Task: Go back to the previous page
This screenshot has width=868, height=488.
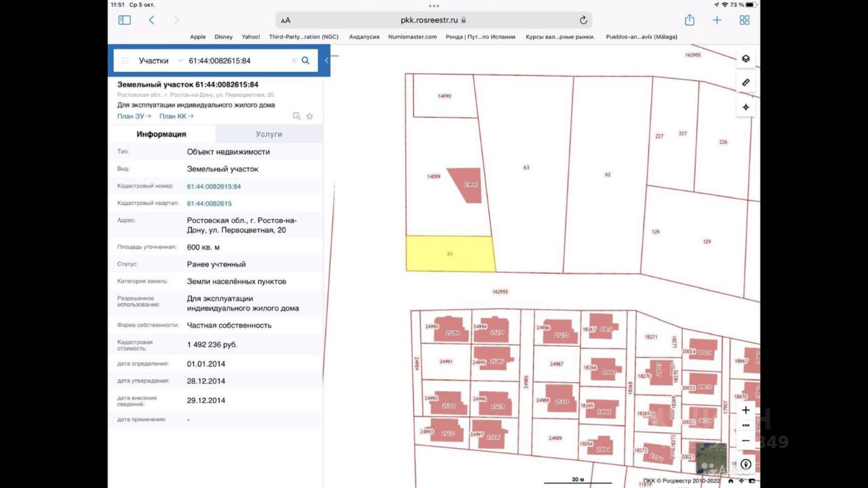Action: tap(151, 20)
